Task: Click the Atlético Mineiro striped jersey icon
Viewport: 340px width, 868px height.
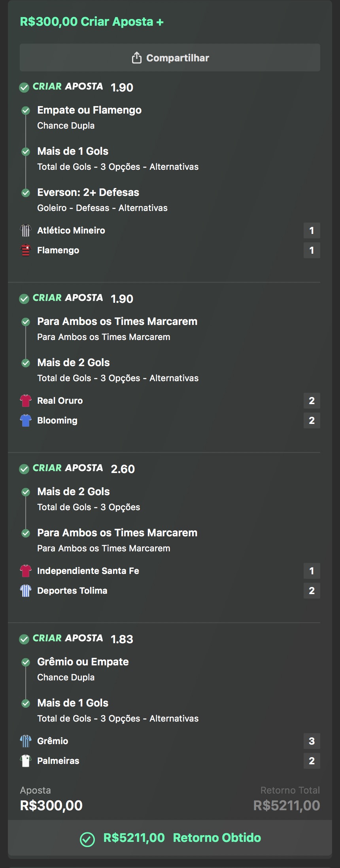Action: click(26, 230)
